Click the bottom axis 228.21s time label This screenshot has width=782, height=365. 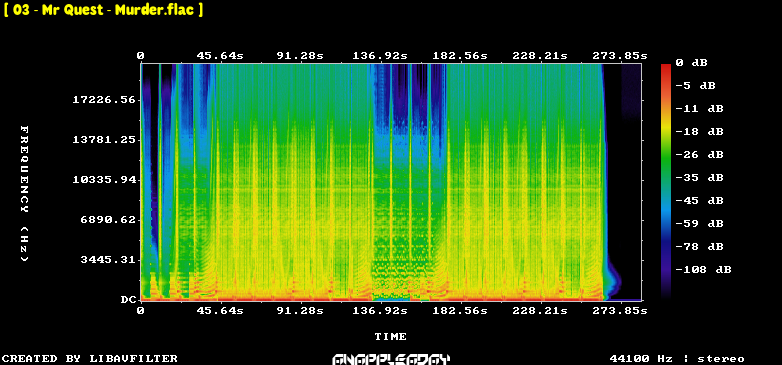540,311
